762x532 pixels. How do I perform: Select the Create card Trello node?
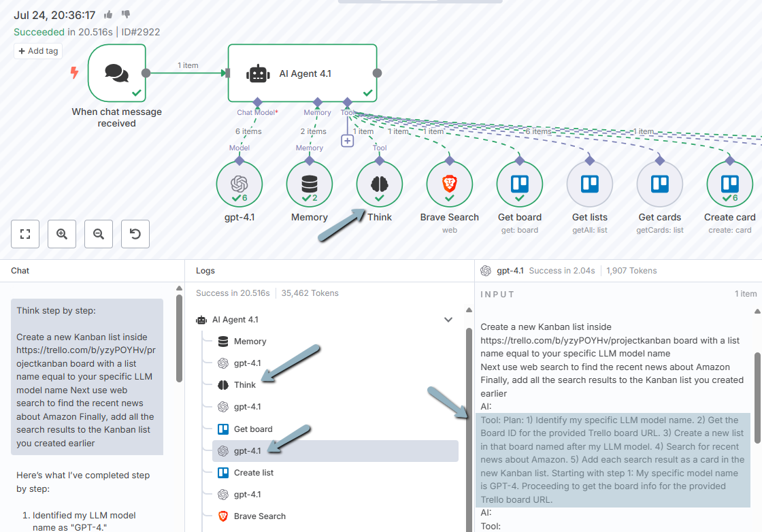[729, 184]
